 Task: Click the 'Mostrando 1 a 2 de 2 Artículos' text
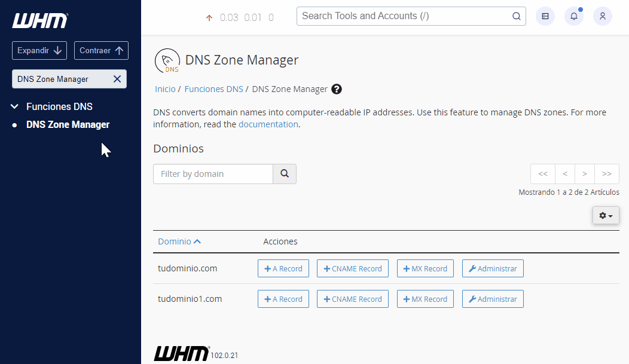569,192
